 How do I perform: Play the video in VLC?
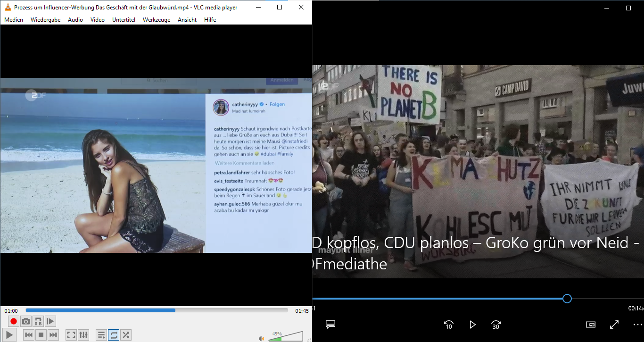[x=9, y=335]
